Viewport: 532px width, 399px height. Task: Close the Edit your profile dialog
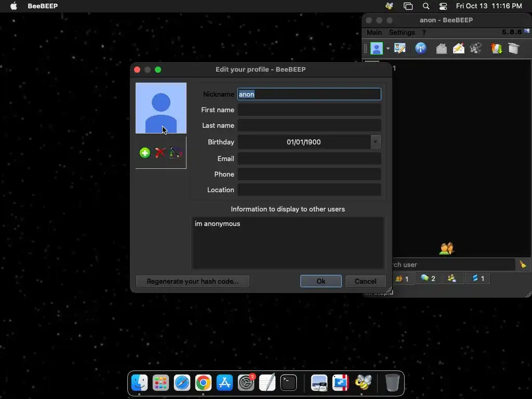(x=137, y=70)
